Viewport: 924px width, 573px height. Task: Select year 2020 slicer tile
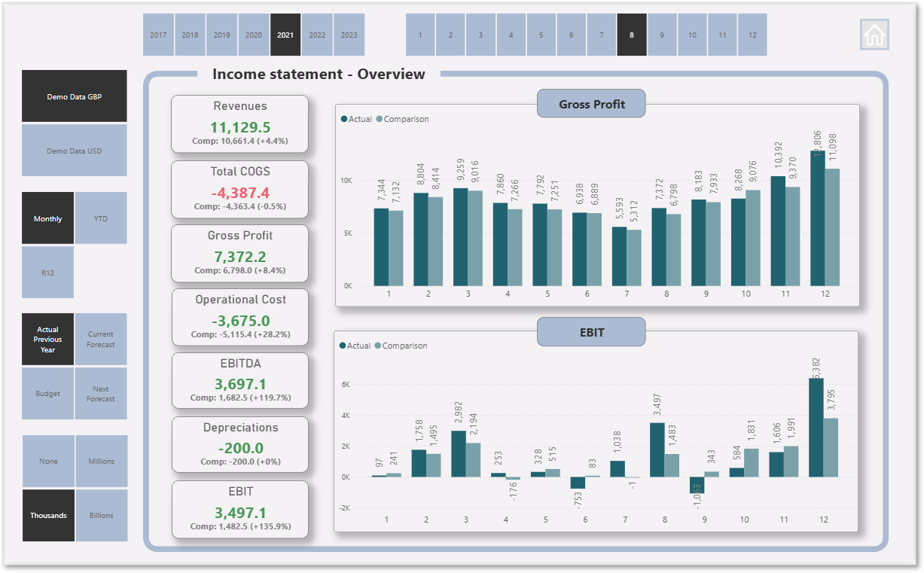coord(254,35)
